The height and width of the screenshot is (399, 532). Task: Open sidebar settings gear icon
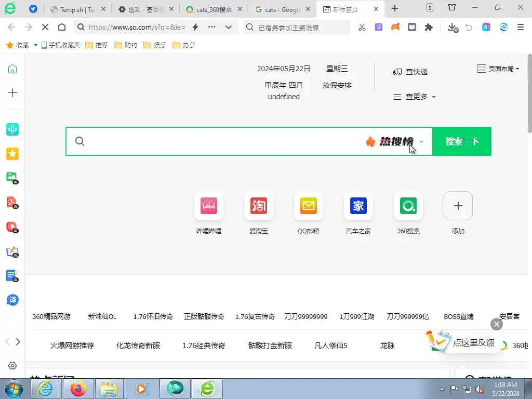click(x=12, y=365)
